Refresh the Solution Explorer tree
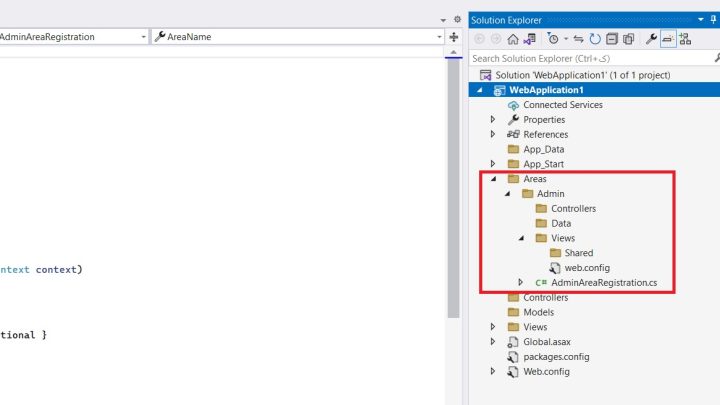This screenshot has width=720, height=405. (x=595, y=39)
